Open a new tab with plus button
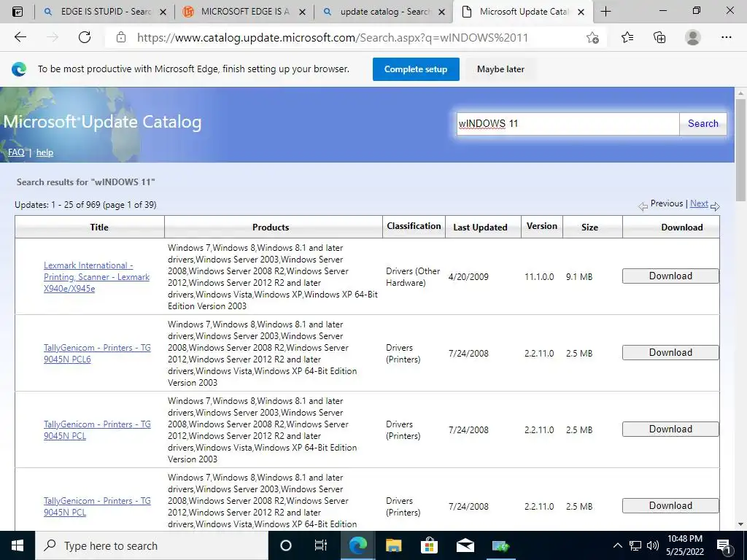The width and height of the screenshot is (747, 560). [x=606, y=12]
